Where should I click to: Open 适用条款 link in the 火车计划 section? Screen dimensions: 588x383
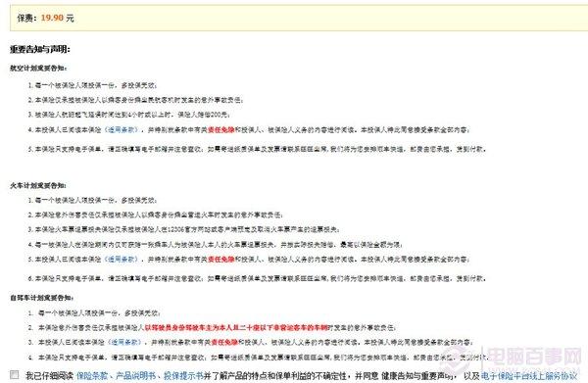tap(122, 259)
